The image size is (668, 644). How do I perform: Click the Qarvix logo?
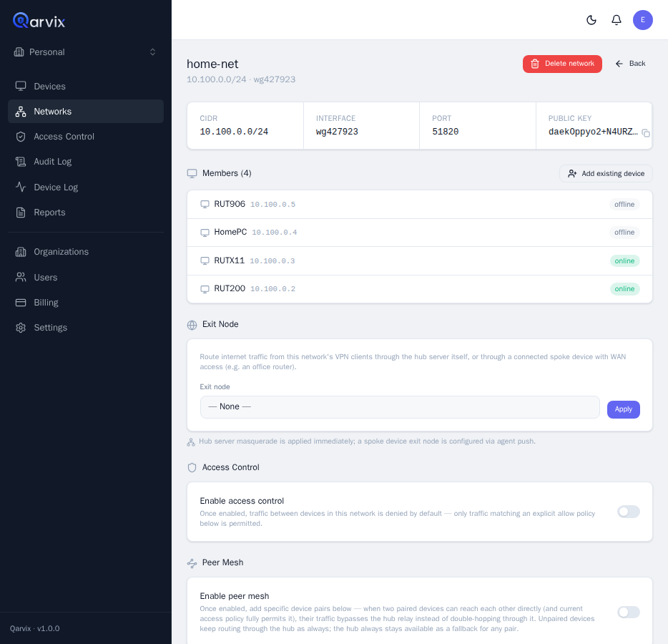coord(39,21)
